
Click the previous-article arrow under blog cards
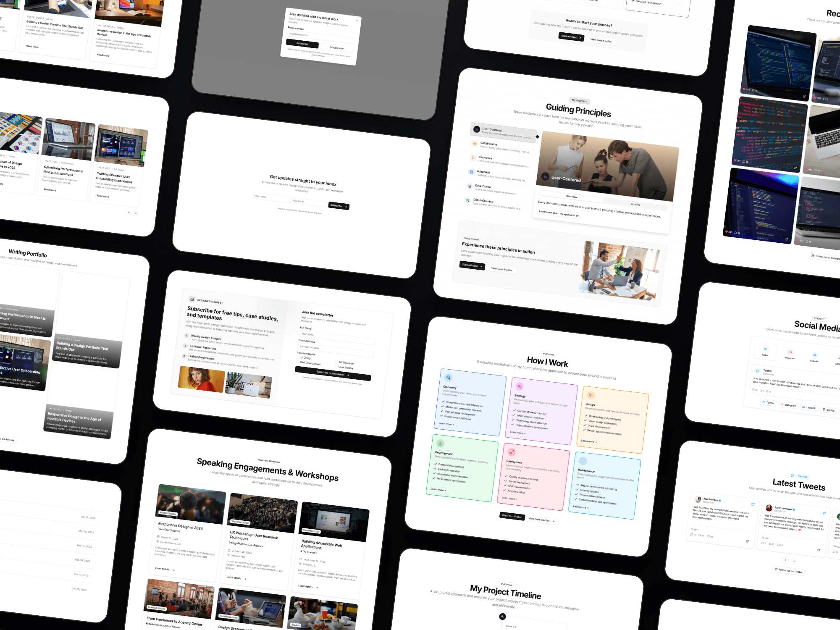coord(129,212)
